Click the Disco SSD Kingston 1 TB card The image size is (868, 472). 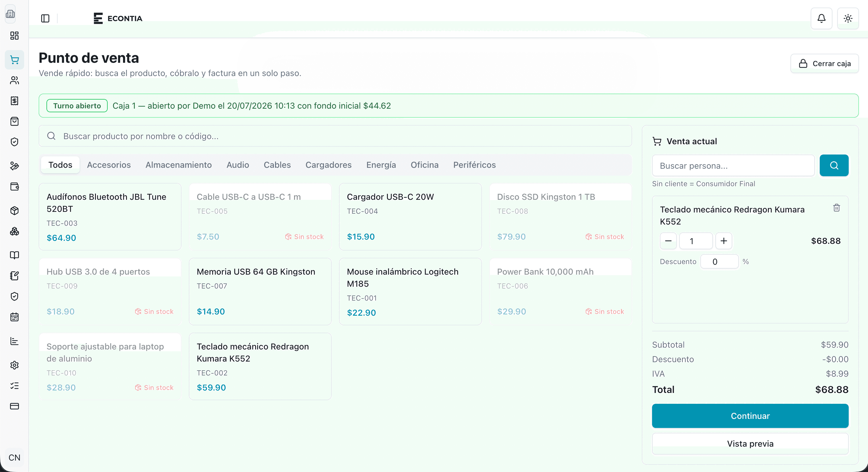tap(561, 217)
